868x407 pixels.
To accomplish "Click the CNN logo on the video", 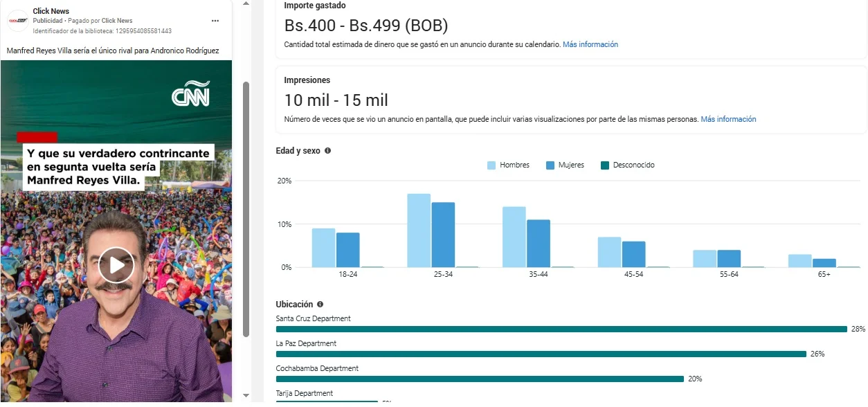I will [x=190, y=93].
